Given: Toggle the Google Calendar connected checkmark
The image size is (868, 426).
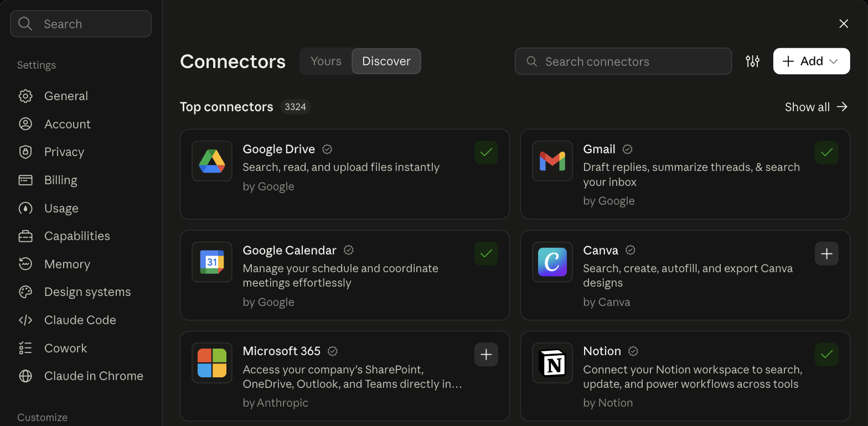Looking at the screenshot, I should tap(486, 254).
